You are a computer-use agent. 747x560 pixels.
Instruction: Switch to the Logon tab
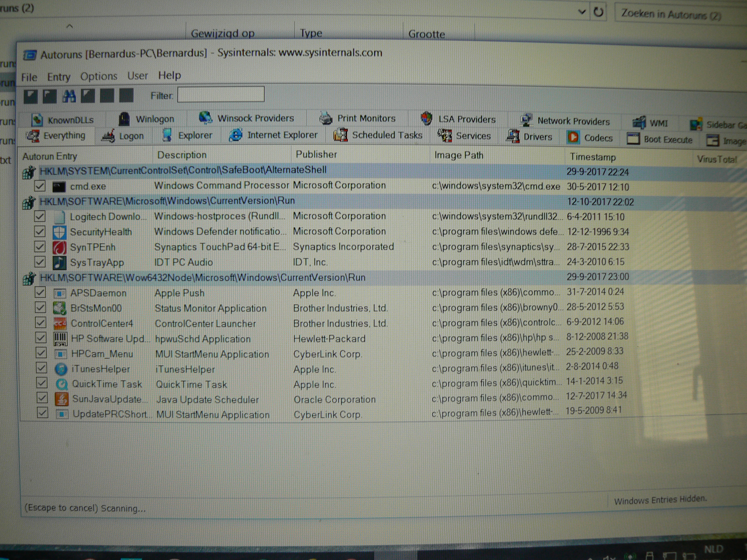(123, 136)
